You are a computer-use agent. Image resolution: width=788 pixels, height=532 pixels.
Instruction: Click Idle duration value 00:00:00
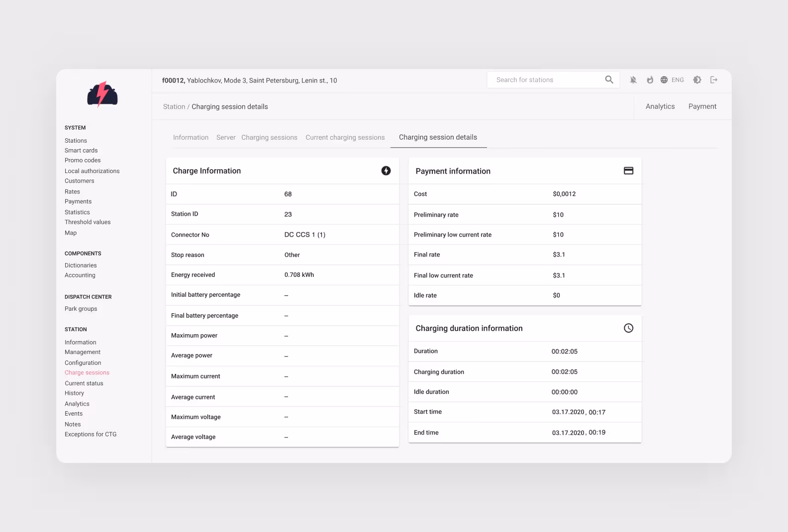coord(565,392)
